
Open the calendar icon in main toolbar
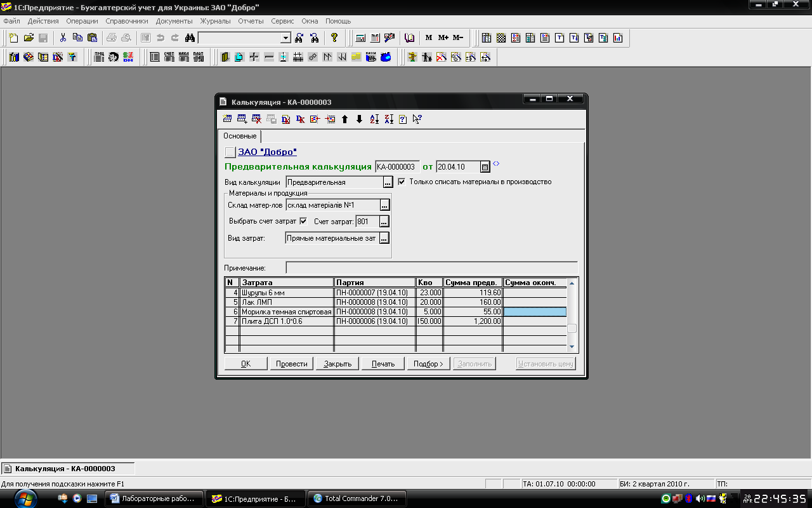[x=375, y=37]
